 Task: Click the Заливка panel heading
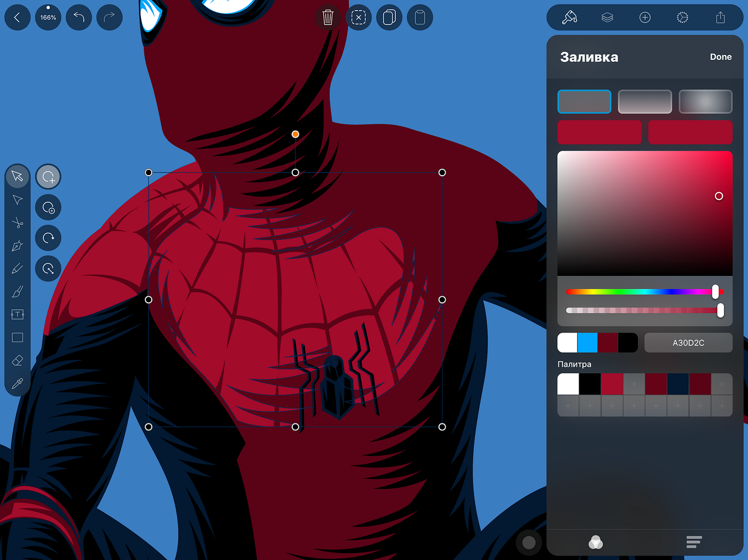[589, 57]
